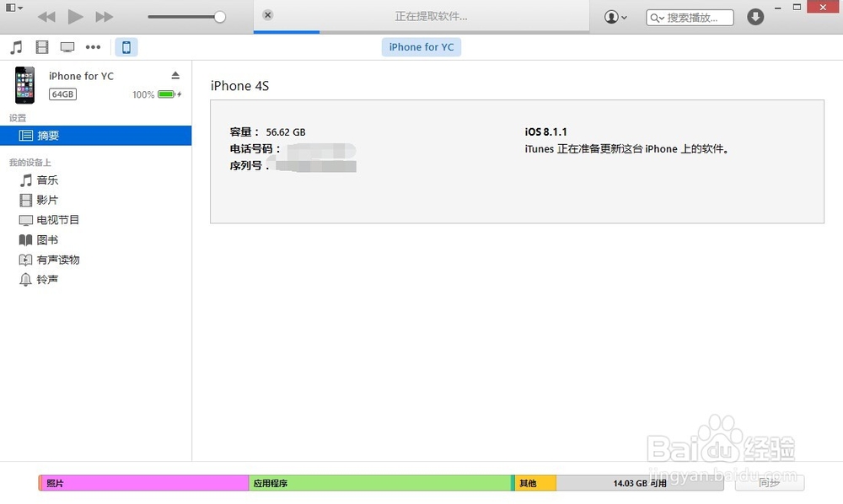Open search options magnifier dropdown
Viewport: 843px width, 504px height.
pyautogui.click(x=657, y=18)
